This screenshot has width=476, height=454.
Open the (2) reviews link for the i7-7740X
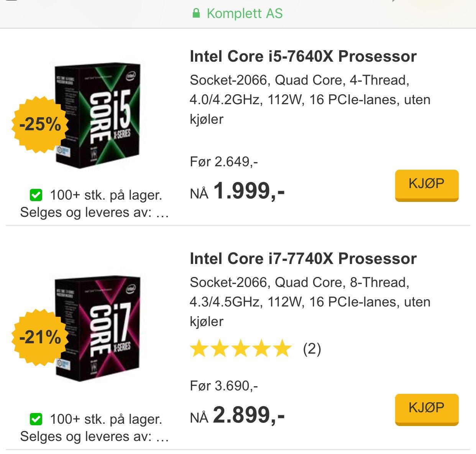click(x=311, y=349)
